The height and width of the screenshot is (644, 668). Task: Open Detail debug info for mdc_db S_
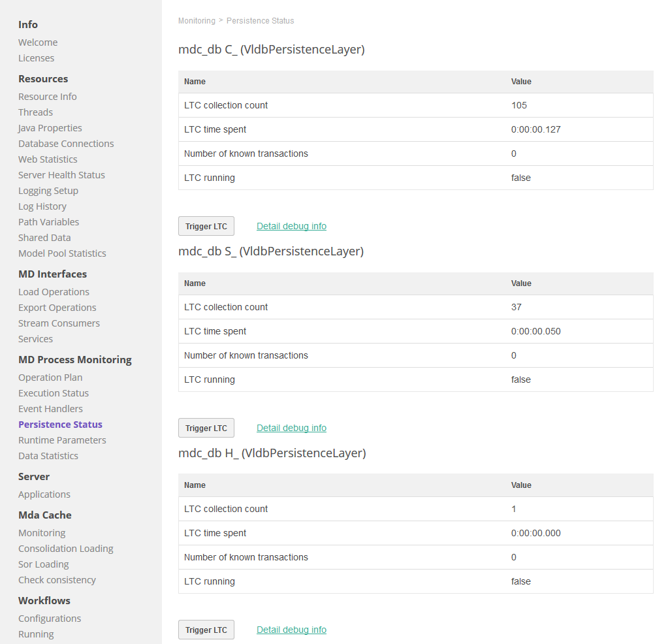[291, 427]
